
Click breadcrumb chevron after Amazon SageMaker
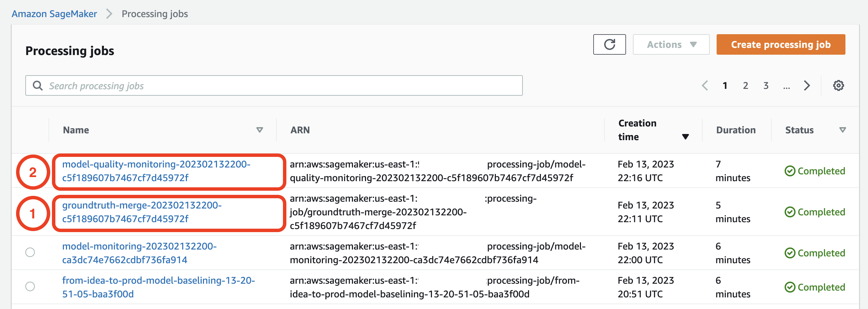point(109,14)
